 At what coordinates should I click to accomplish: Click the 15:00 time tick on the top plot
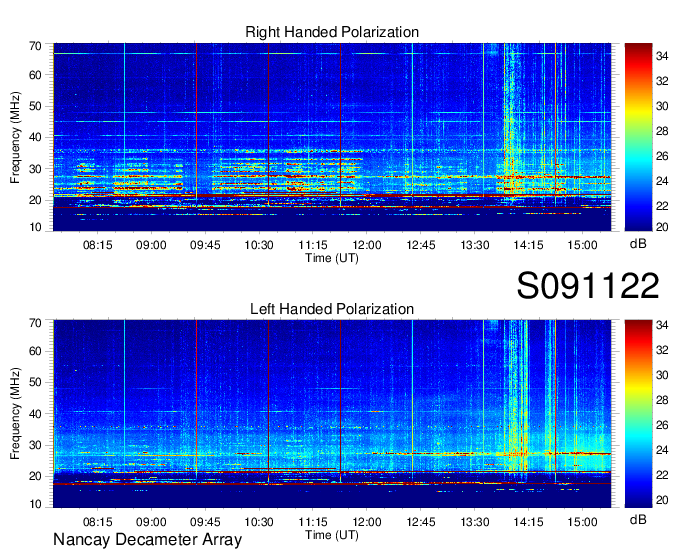point(582,245)
